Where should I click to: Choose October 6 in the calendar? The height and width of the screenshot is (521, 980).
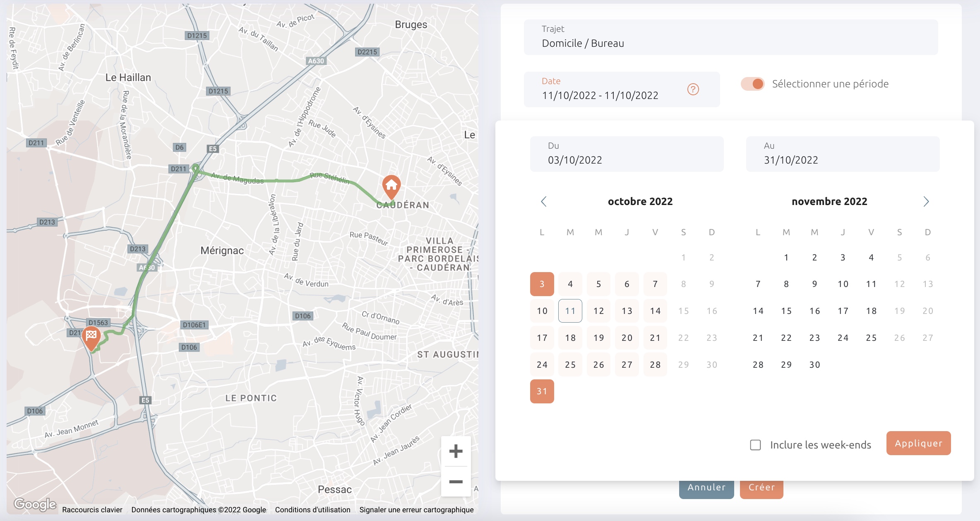pos(627,284)
